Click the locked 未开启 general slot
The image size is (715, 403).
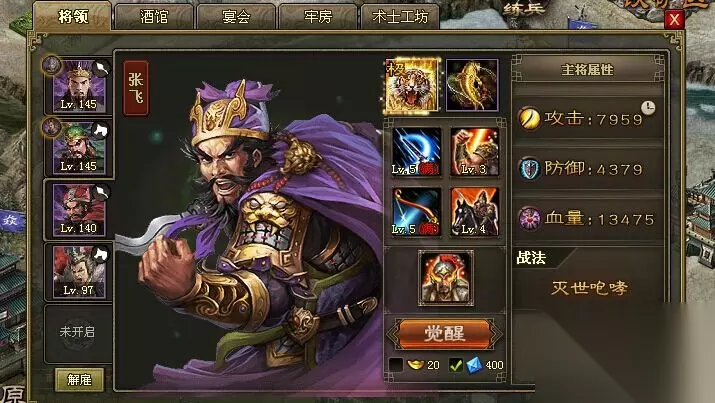tap(78, 332)
